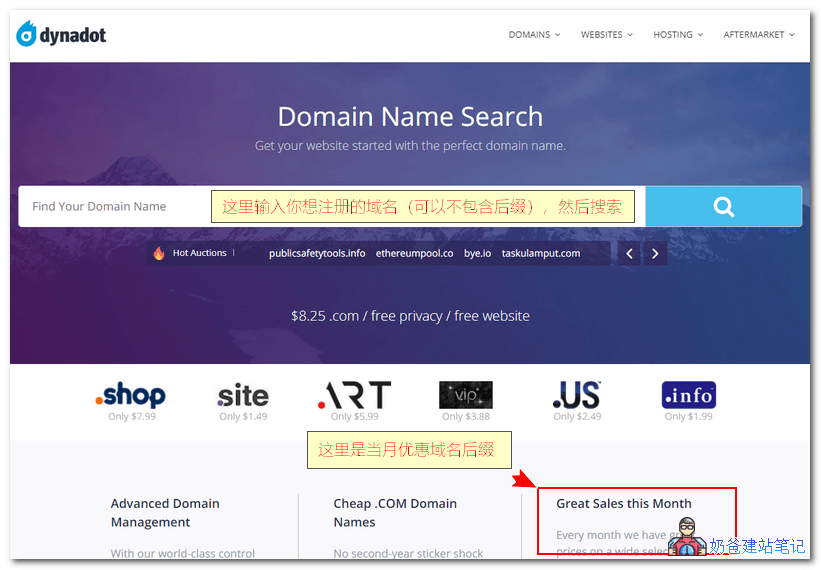Image resolution: width=821 pixels, height=570 pixels.
Task: Expand the Websites dropdown menu
Action: click(607, 35)
